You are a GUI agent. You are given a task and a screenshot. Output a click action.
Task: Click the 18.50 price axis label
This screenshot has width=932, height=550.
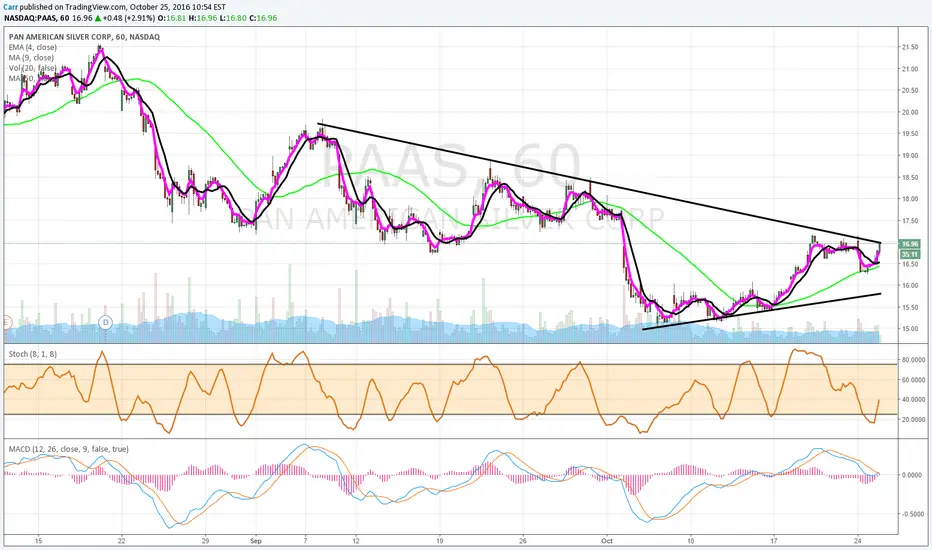(x=910, y=177)
